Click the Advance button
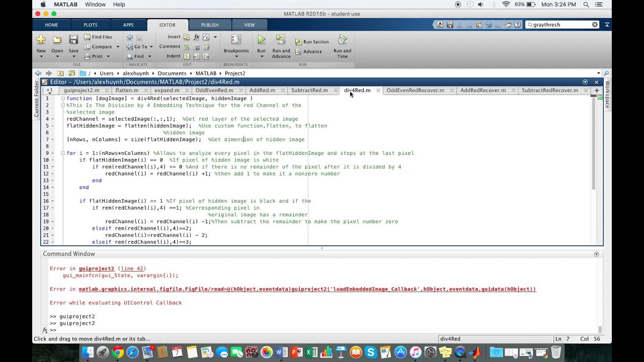The height and width of the screenshot is (362, 644). coord(308,51)
